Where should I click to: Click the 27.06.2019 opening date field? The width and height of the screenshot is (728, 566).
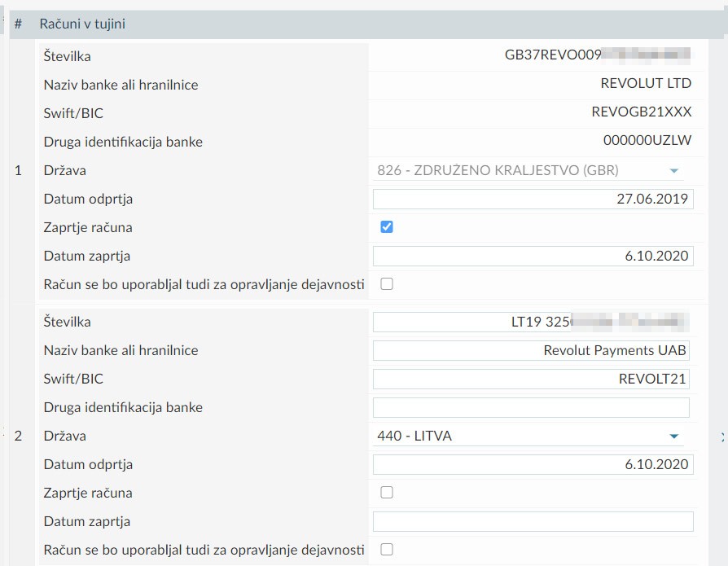click(533, 199)
